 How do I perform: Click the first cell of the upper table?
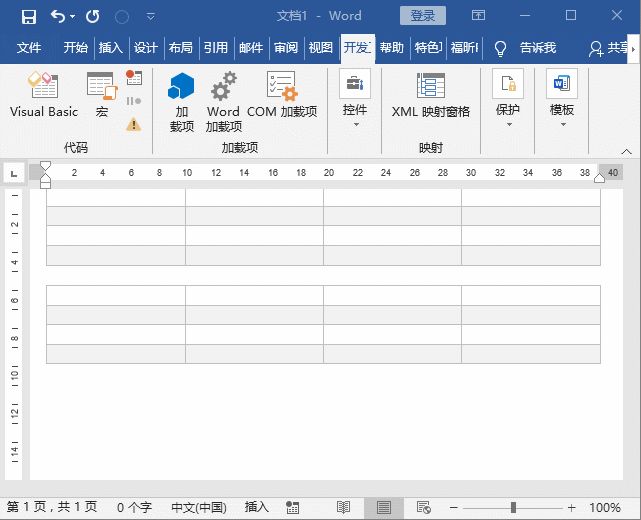click(116, 197)
